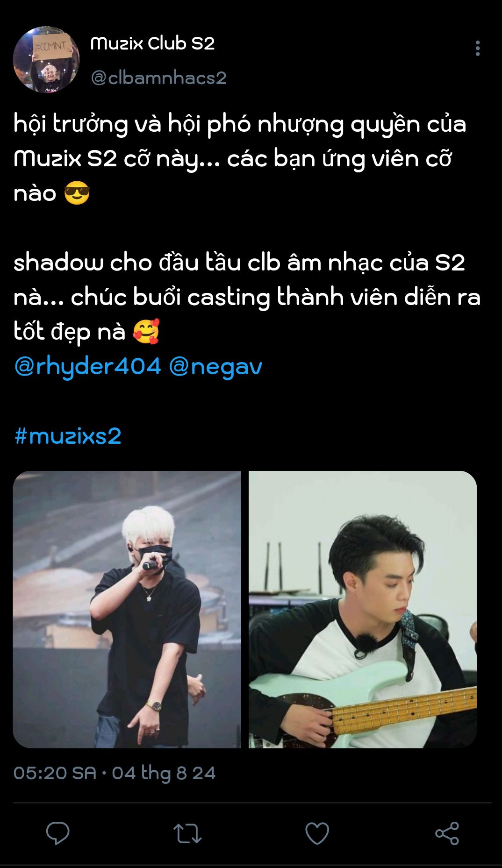This screenshot has width=502, height=868.
Task: View the white-haired singer photo
Action: pos(127,609)
